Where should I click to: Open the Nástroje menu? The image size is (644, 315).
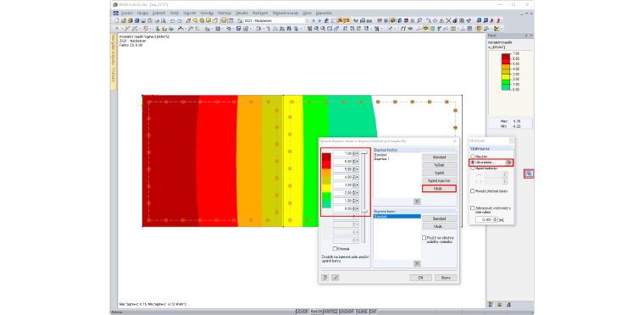coord(225,14)
